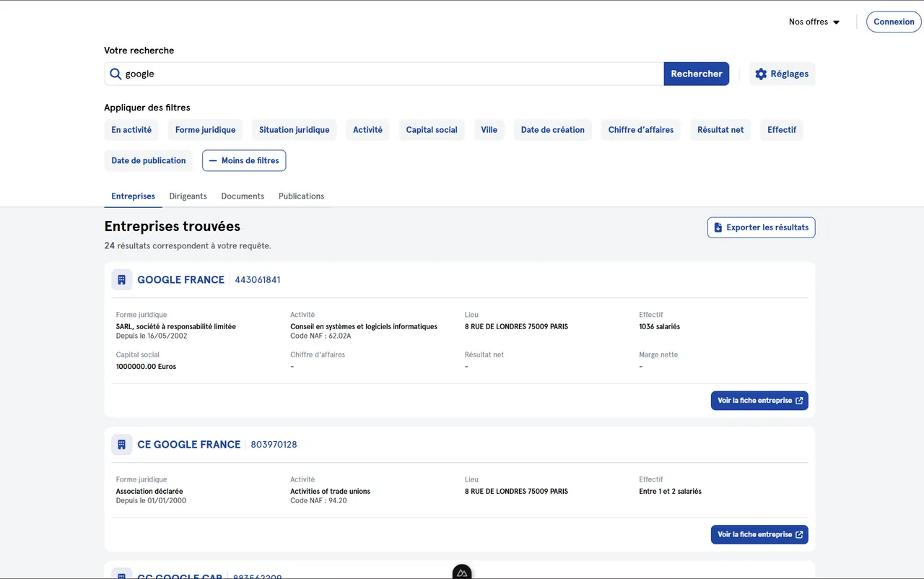Image resolution: width=924 pixels, height=579 pixels.
Task: Open the Effectif filter chip
Action: (x=782, y=130)
